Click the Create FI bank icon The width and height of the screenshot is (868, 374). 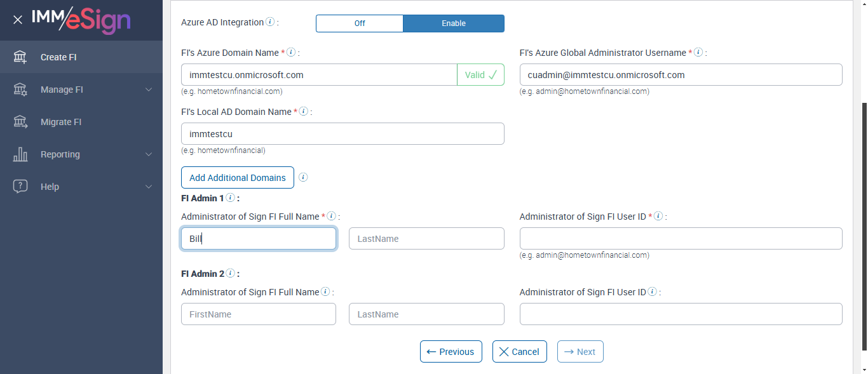pyautogui.click(x=20, y=57)
